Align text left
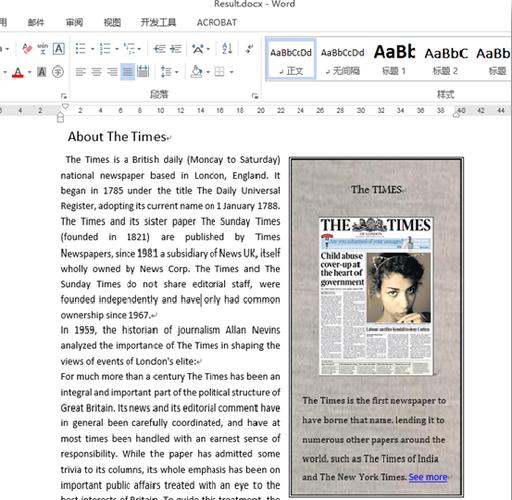Screen dimensions: 512x500 80,72
